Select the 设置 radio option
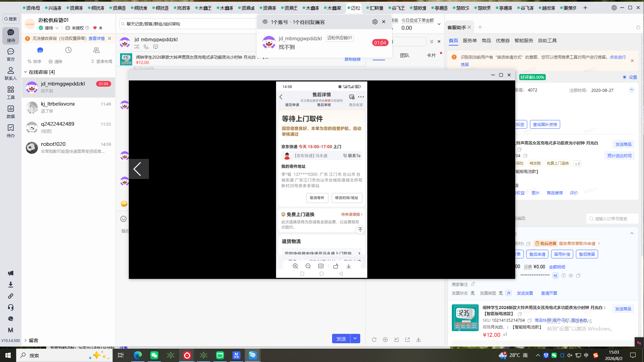The width and height of the screenshot is (644, 362). (x=625, y=77)
